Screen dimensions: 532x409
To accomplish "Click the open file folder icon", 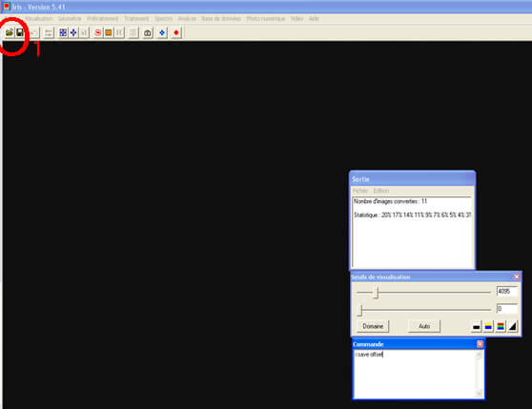I will (10, 32).
